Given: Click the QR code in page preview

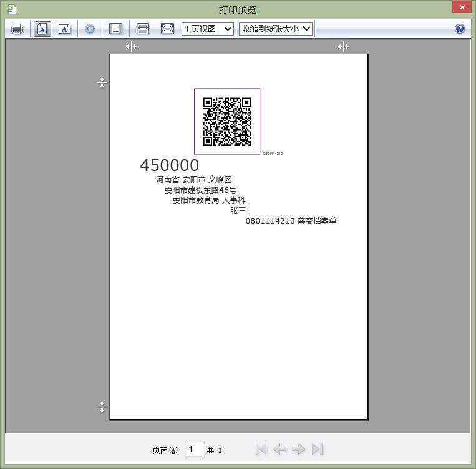Looking at the screenshot, I should click(x=227, y=121).
